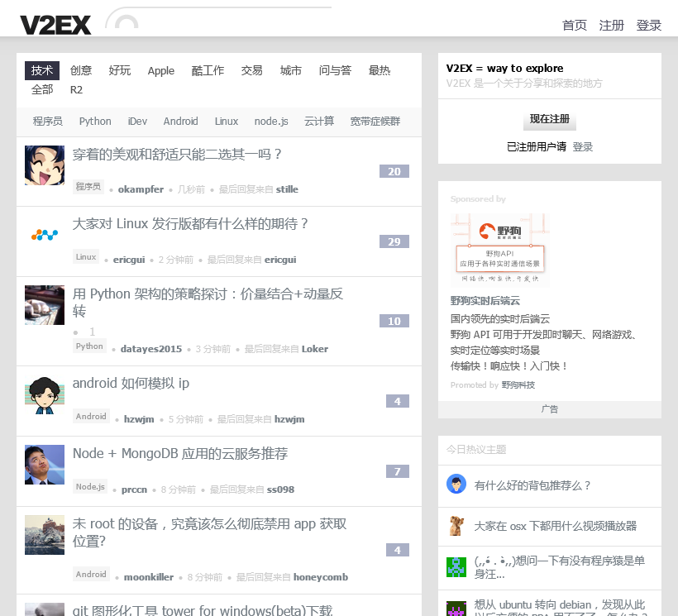Open the 程序员 node link
Viewport: 678px width, 616px height.
48,122
